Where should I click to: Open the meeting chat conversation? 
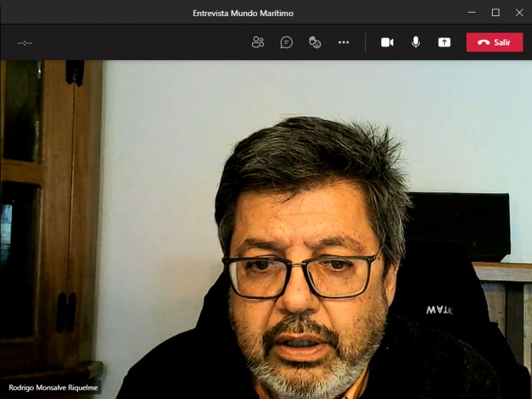(x=287, y=42)
